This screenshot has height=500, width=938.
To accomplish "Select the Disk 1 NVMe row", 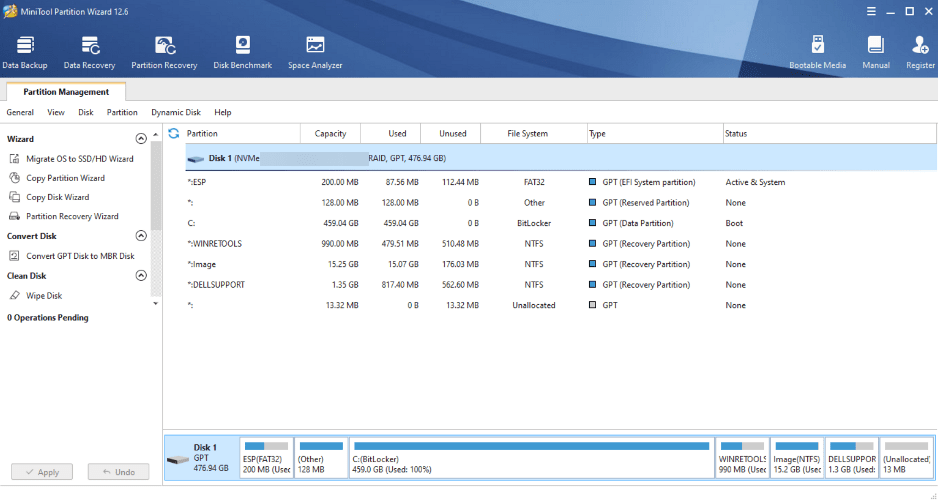I will point(561,158).
